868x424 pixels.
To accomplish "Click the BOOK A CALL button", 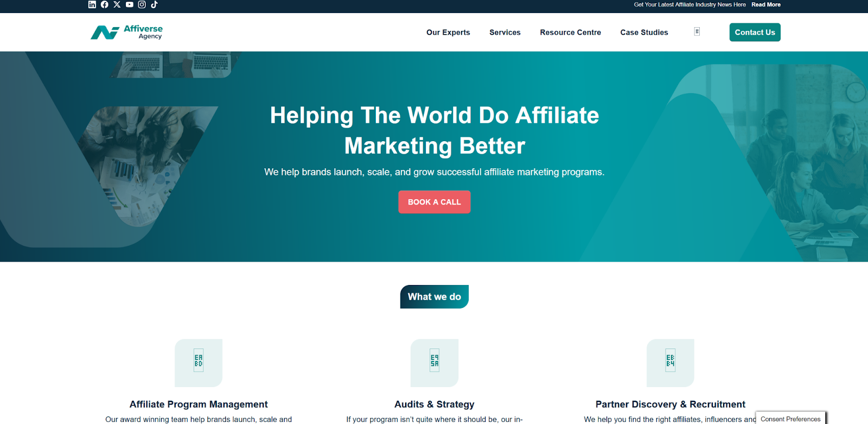I will click(435, 202).
